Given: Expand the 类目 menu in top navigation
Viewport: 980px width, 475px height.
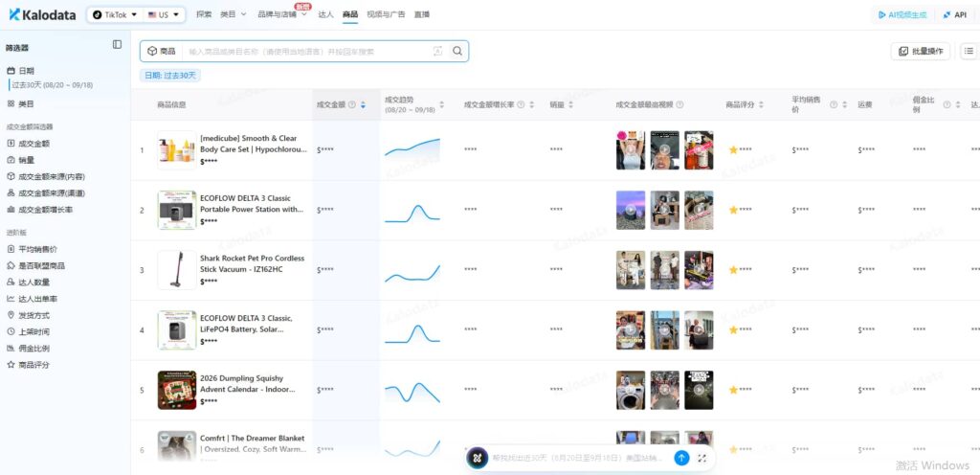Looking at the screenshot, I should pyautogui.click(x=234, y=13).
